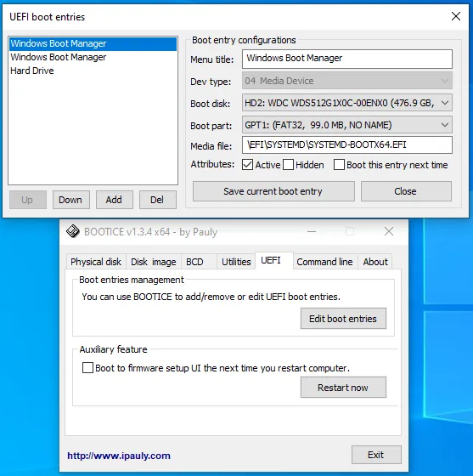The image size is (473, 476).
Task: Click the Menu title input field
Action: click(x=346, y=59)
